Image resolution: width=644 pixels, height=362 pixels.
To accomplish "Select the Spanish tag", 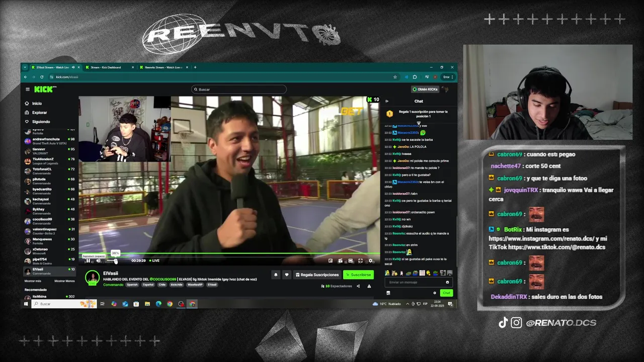I will [132, 285].
